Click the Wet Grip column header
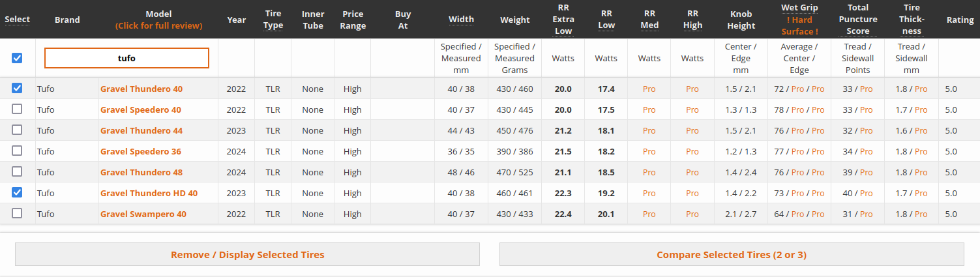Image resolution: width=980 pixels, height=277 pixels. click(x=799, y=8)
